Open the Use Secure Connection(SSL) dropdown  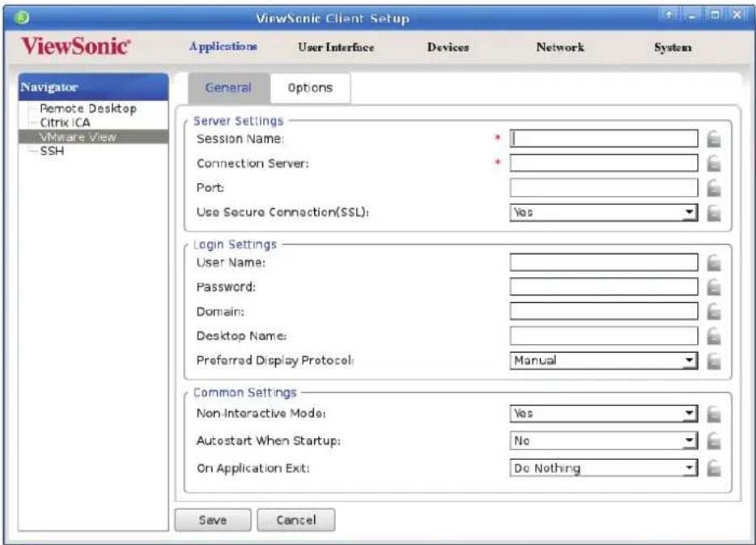604,213
